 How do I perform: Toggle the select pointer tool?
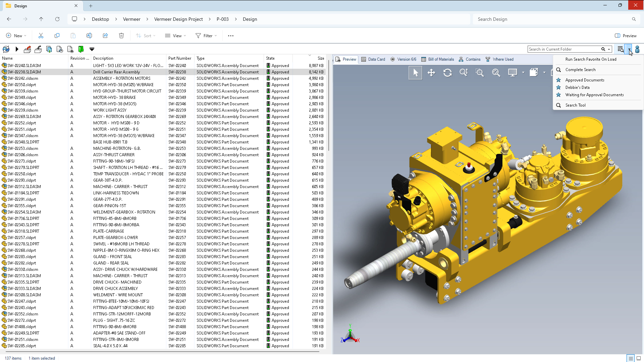415,73
